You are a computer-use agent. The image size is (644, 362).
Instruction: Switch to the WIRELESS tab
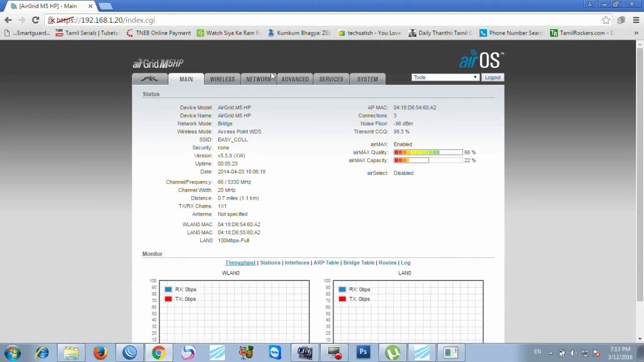[222, 79]
